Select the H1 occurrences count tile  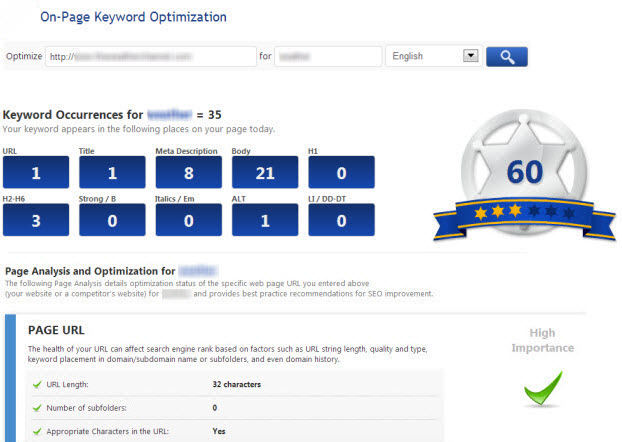[x=342, y=173]
